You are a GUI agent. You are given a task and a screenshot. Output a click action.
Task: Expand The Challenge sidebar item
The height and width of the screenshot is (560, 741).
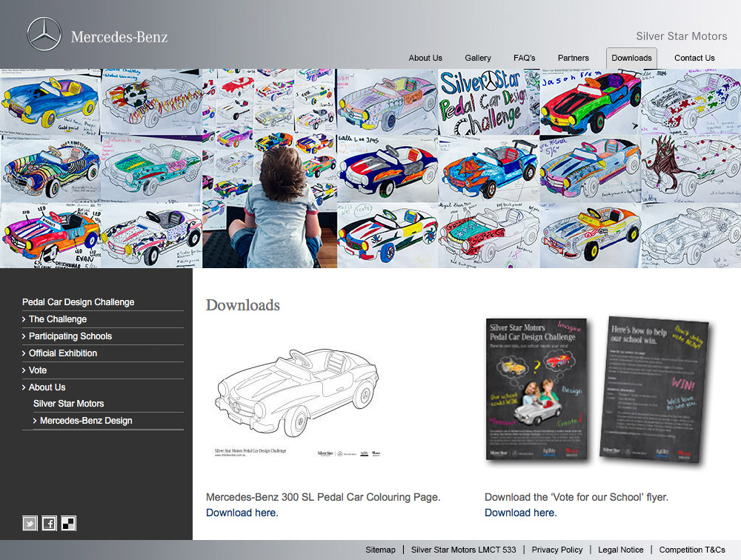[58, 319]
